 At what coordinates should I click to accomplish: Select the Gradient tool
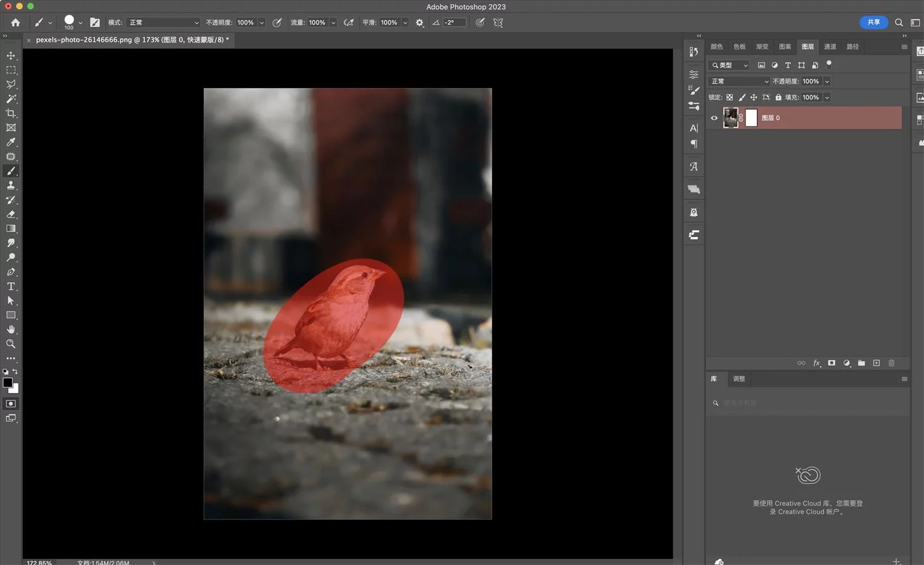11,228
